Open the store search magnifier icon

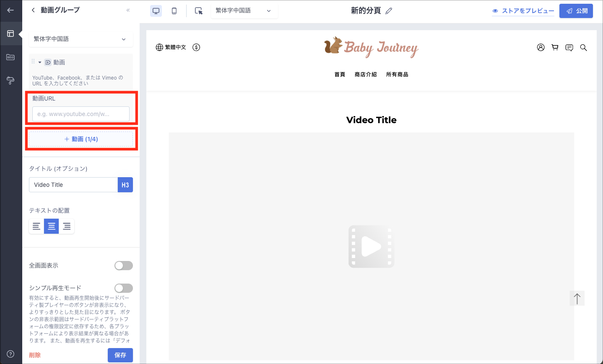click(583, 48)
